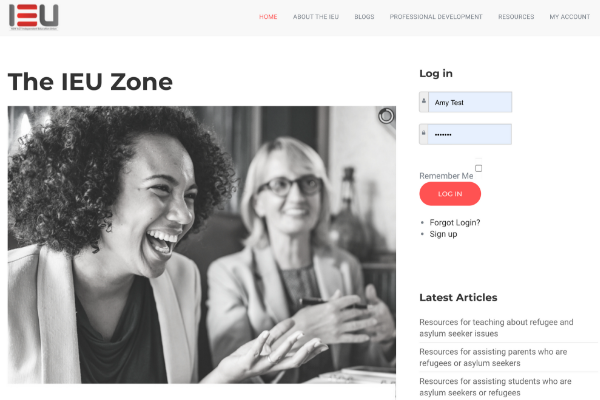The height and width of the screenshot is (400, 600).
Task: Open the My Account menu
Action: pos(569,17)
